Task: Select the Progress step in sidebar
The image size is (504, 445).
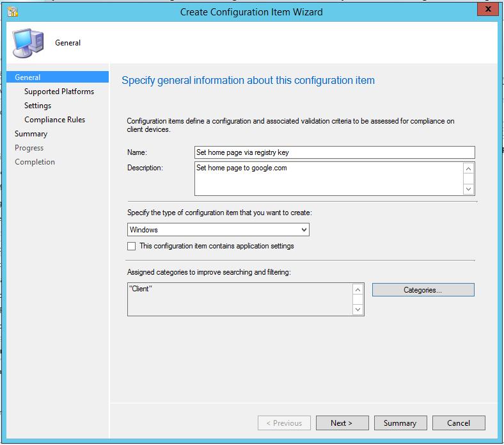Action: click(29, 148)
